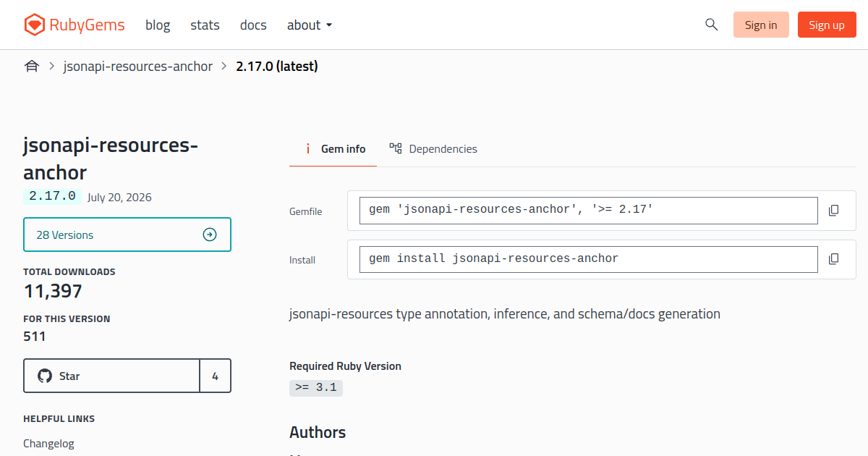Open the search magnifier icon
The image size is (868, 456).
[x=711, y=25]
